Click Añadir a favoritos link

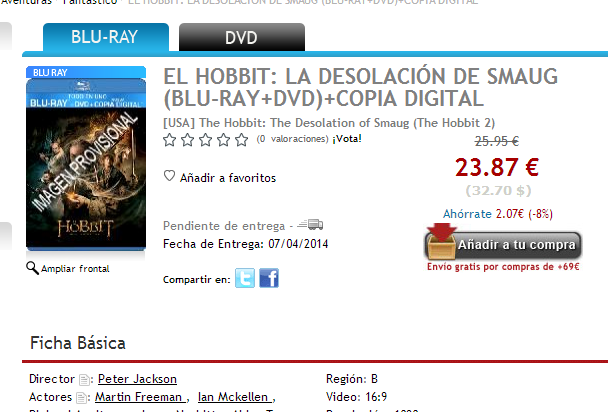point(228,178)
